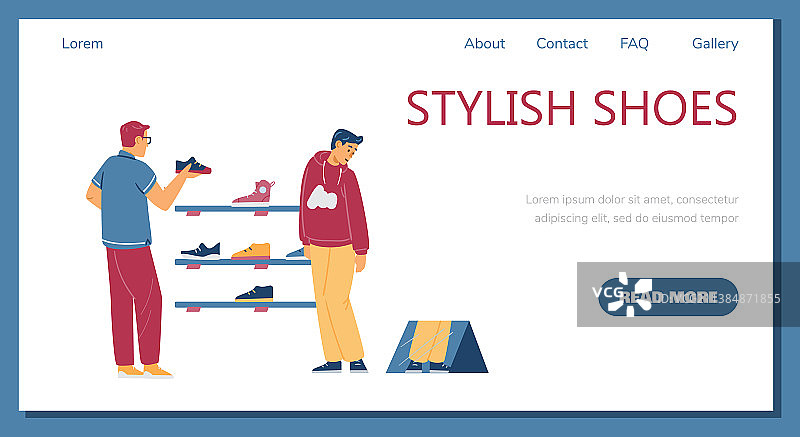
Task: Go to the Gallery page
Action: [715, 44]
